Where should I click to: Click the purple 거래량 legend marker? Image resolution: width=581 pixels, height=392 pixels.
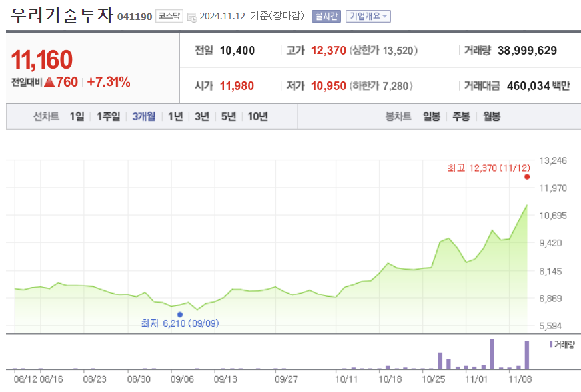551,345
